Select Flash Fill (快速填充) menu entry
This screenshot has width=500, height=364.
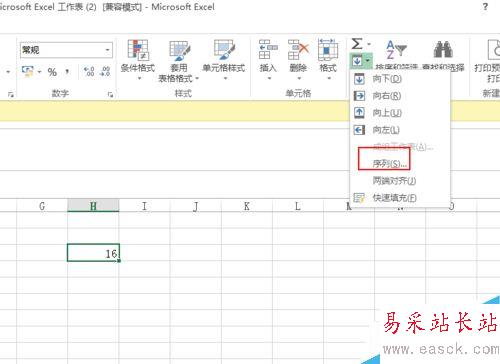click(400, 198)
